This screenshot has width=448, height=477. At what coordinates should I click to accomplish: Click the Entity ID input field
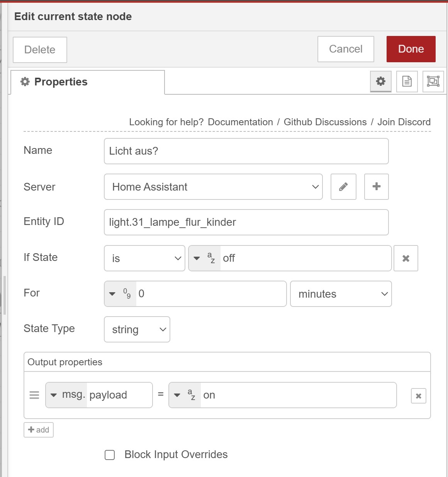tap(246, 222)
